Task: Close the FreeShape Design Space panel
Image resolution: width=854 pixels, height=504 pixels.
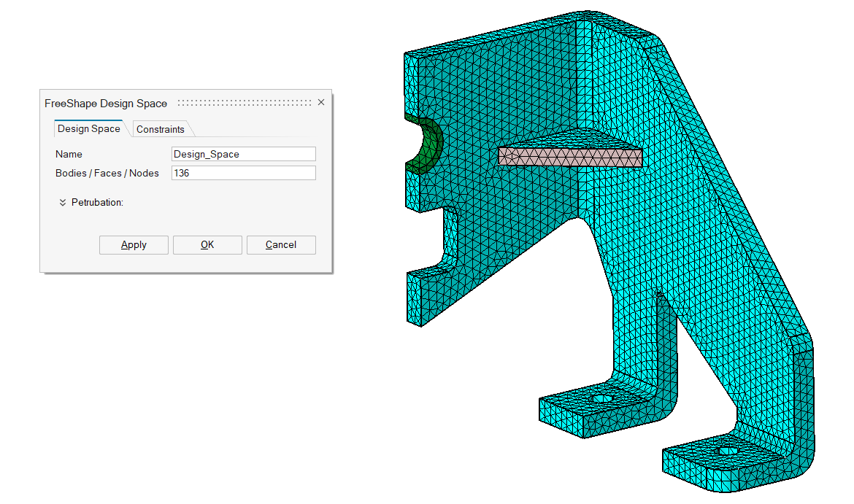Action: coord(321,103)
